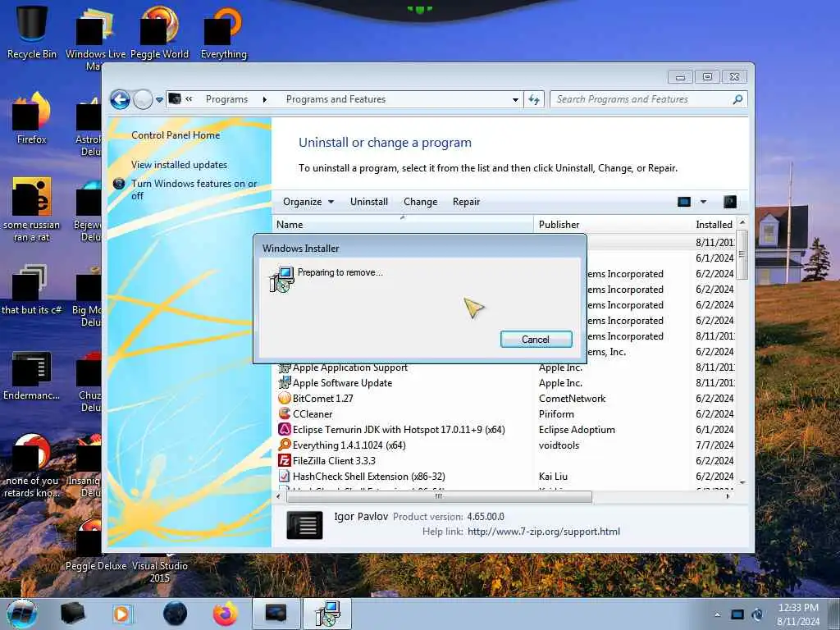
Task: Click Change in the toolbar
Action: click(x=421, y=202)
